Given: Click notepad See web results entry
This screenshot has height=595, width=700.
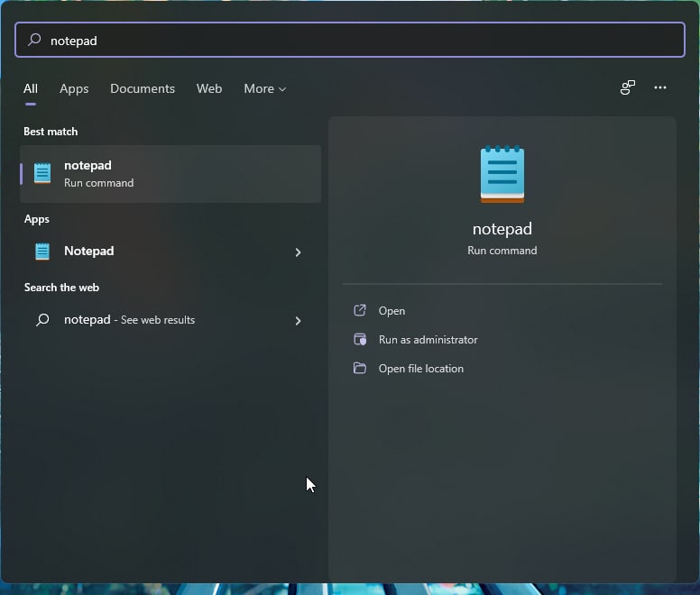Looking at the screenshot, I should [x=170, y=320].
